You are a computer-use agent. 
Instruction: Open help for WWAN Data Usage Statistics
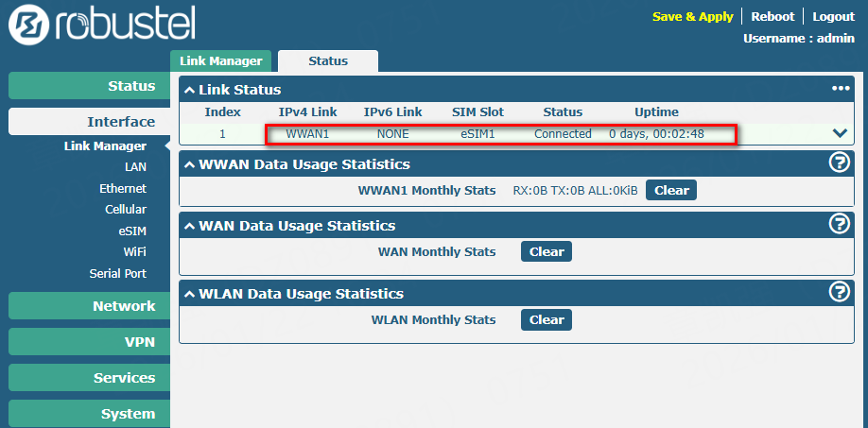click(x=839, y=163)
